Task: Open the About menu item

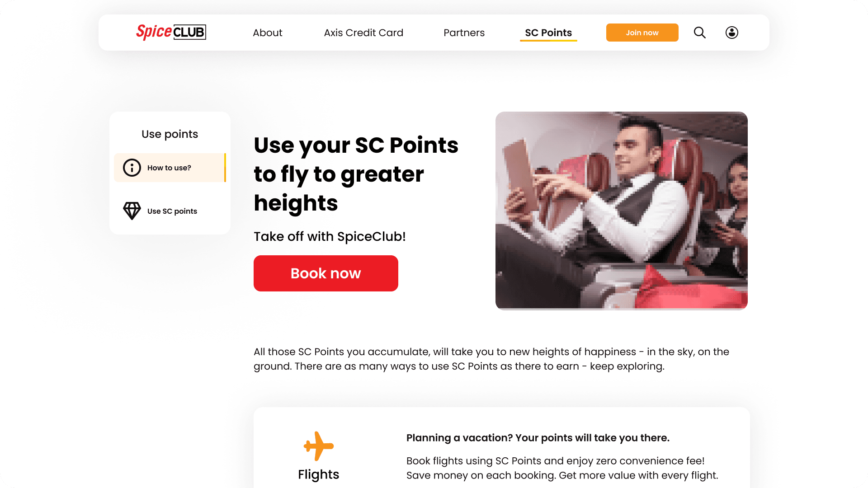Action: (268, 33)
